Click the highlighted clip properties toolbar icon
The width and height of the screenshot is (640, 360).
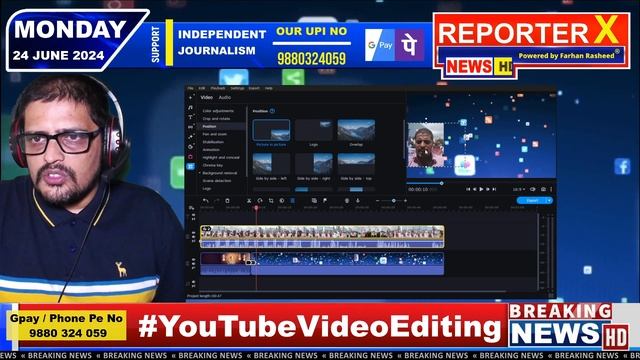click(293, 201)
